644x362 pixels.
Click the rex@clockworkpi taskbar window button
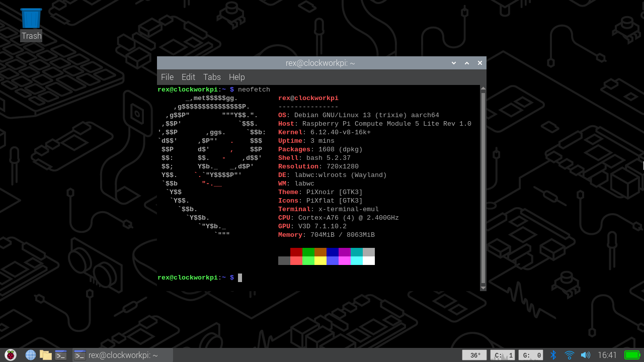tap(123, 355)
